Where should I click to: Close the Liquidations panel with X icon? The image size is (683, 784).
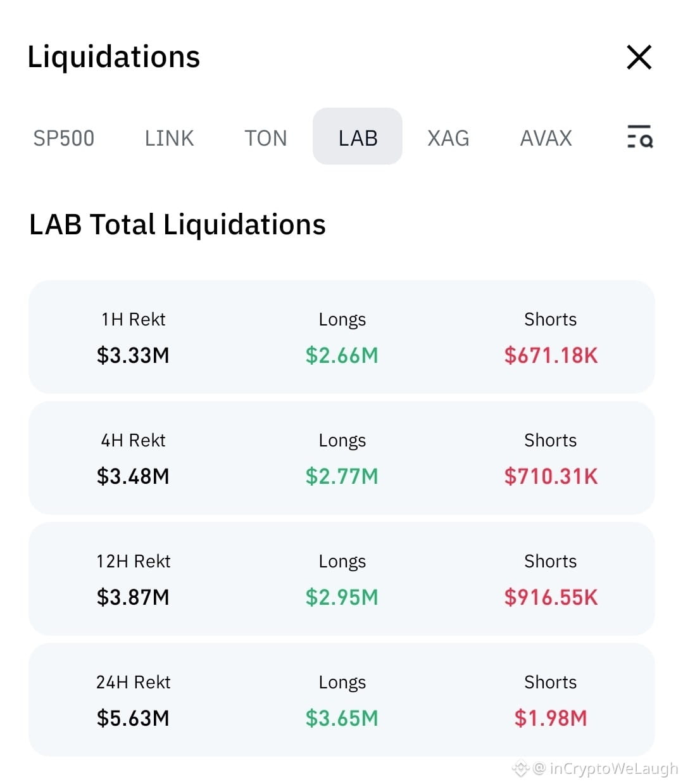(639, 57)
